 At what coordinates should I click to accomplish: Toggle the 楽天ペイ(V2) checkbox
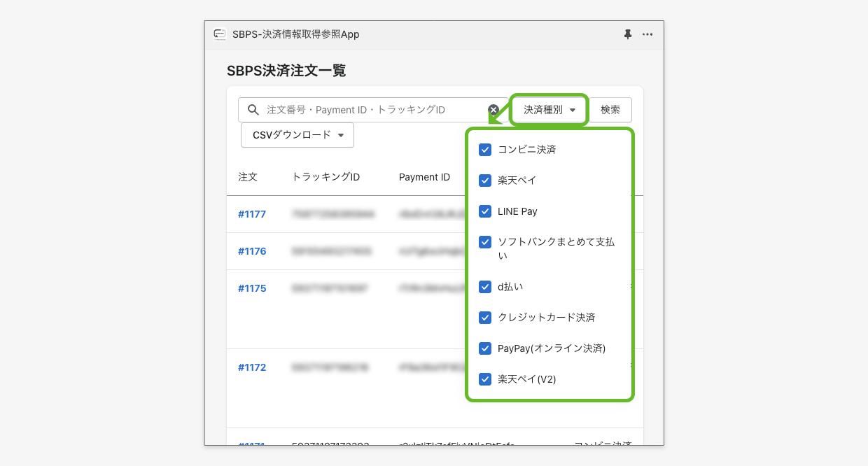click(485, 379)
